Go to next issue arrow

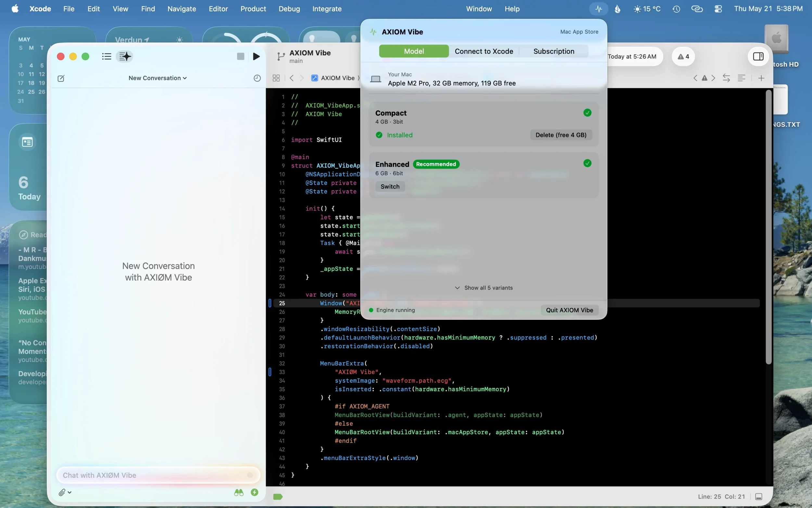pyautogui.click(x=713, y=78)
